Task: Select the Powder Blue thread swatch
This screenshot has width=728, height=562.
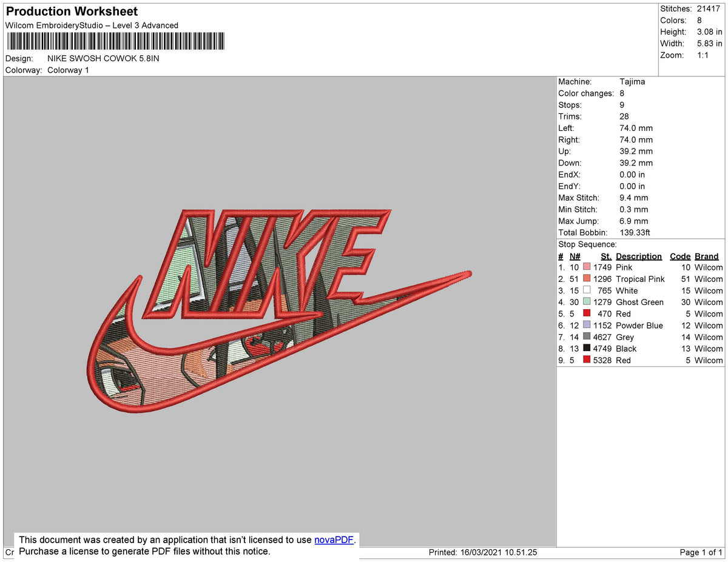Action: coord(586,326)
